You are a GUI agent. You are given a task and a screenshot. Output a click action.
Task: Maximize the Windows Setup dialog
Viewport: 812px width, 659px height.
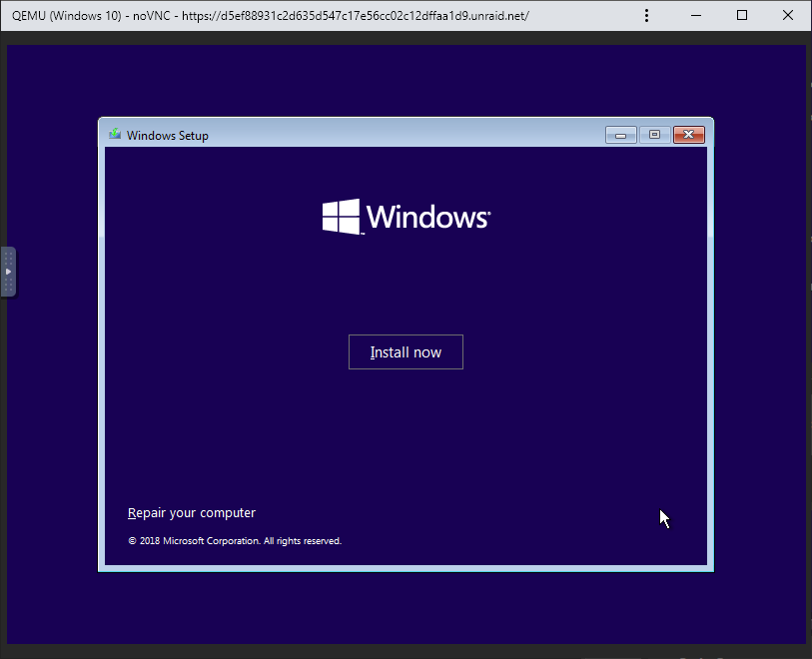click(x=654, y=135)
